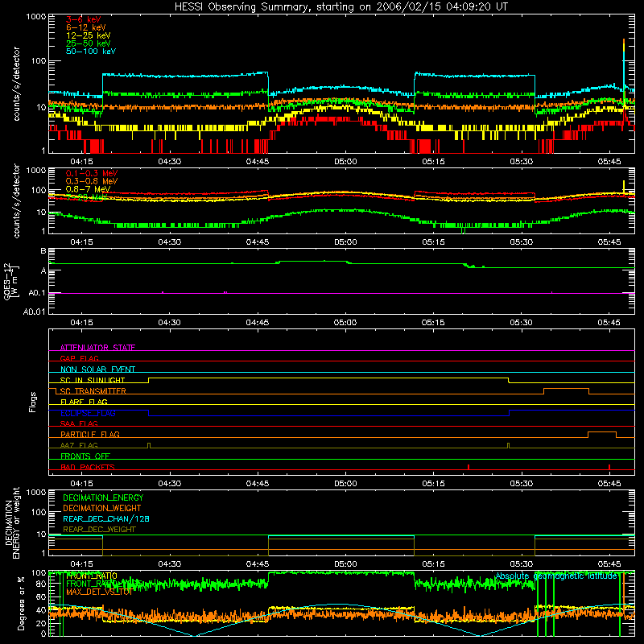
Task: Select the BAD_PACKETS flag label
Action: (x=88, y=467)
